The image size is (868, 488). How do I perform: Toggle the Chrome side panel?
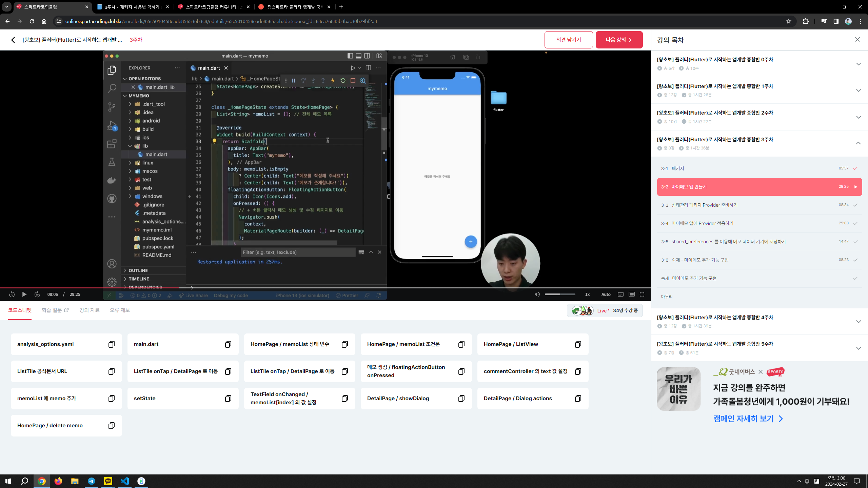(x=836, y=21)
